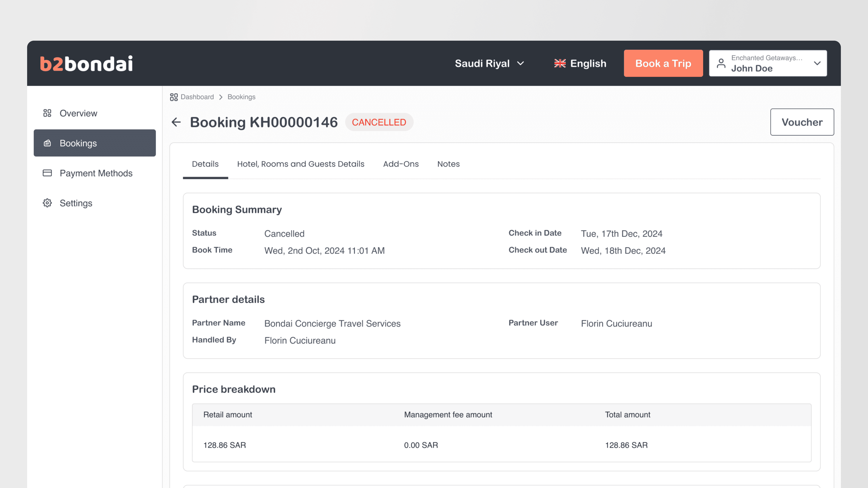868x488 pixels.
Task: Open Overview in the sidebar
Action: pos(95,113)
